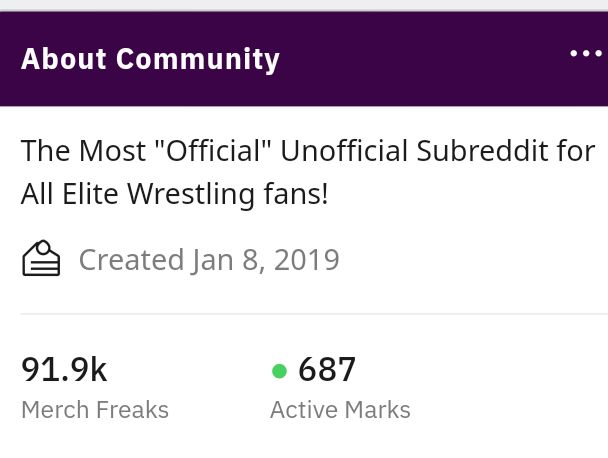The image size is (608, 458).
Task: Select the "Active Marks" label
Action: click(x=340, y=410)
